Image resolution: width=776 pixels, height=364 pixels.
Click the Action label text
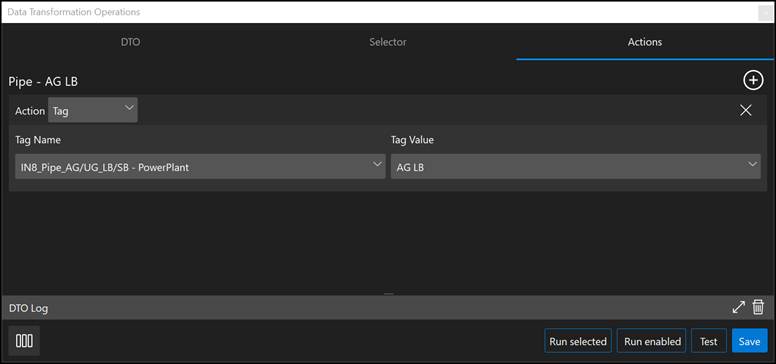30,111
